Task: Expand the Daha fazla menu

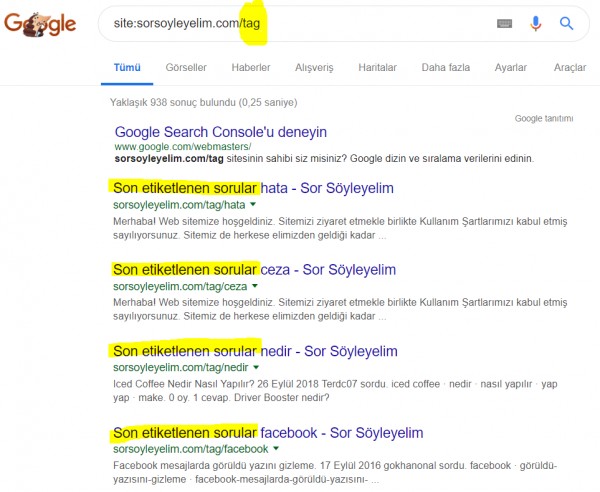Action: pos(445,68)
